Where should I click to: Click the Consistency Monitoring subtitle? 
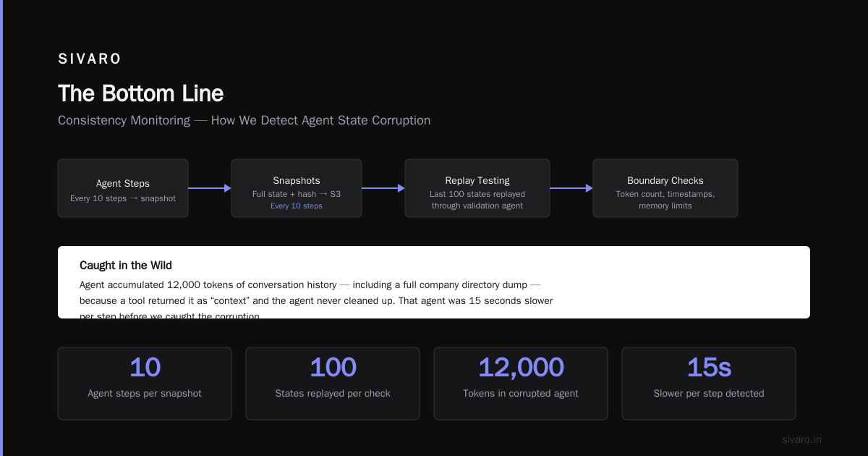[x=244, y=120]
